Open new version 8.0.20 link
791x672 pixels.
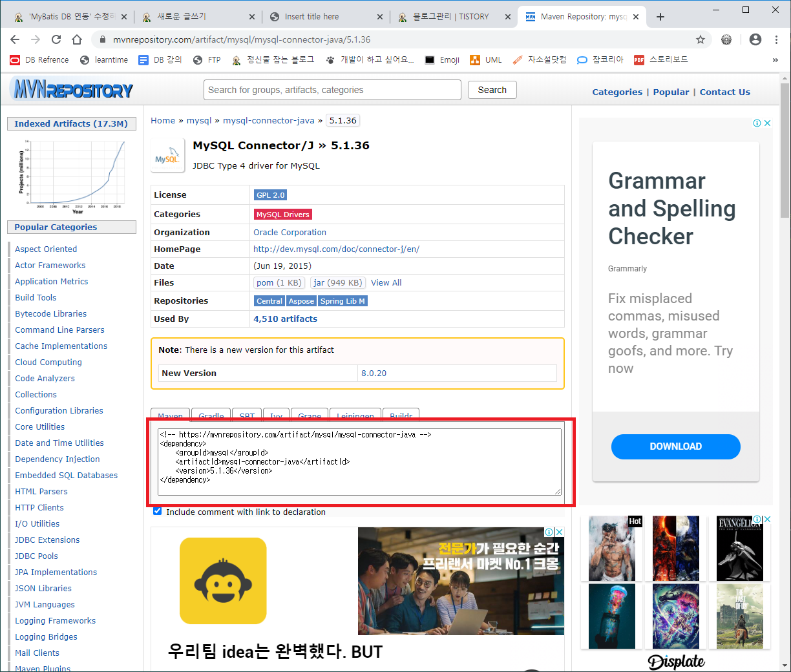(x=374, y=373)
